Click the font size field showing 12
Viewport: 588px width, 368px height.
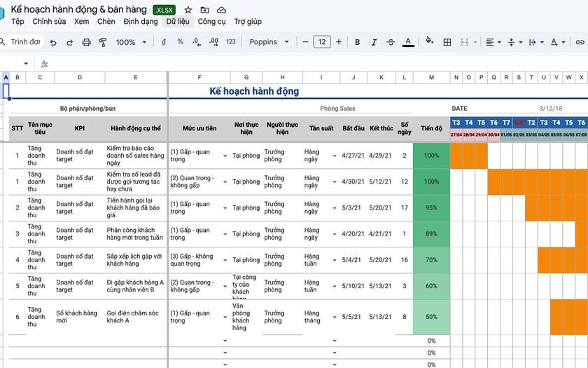coord(322,41)
